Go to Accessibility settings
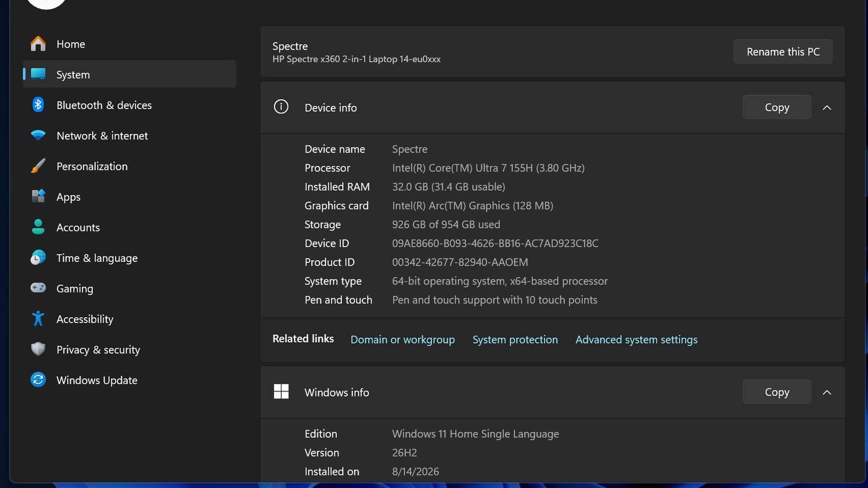The image size is (868, 488). pos(129,319)
